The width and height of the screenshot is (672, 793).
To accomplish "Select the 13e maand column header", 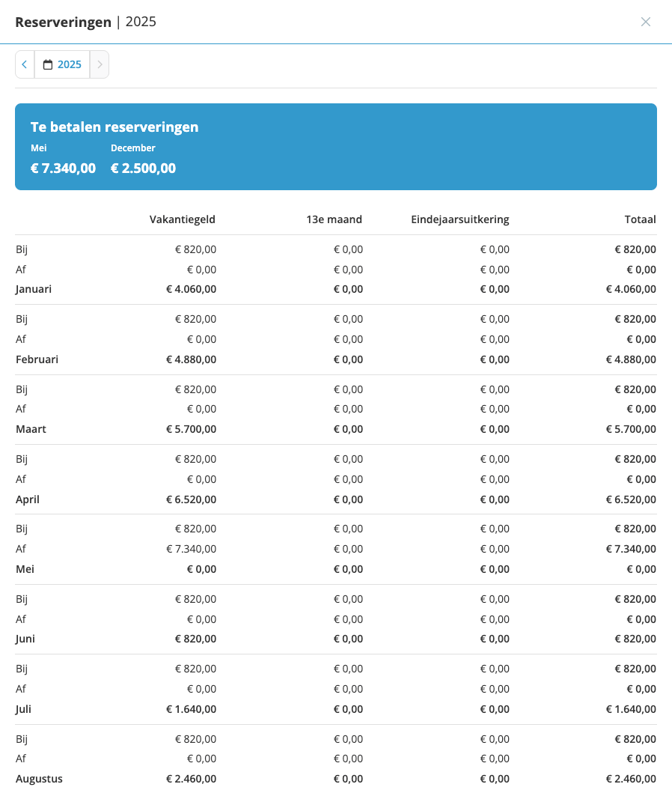I will (335, 219).
